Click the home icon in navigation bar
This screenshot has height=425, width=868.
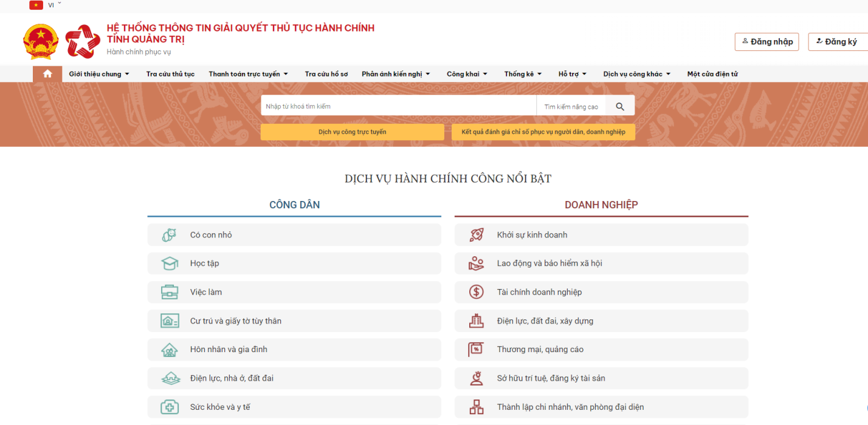47,74
